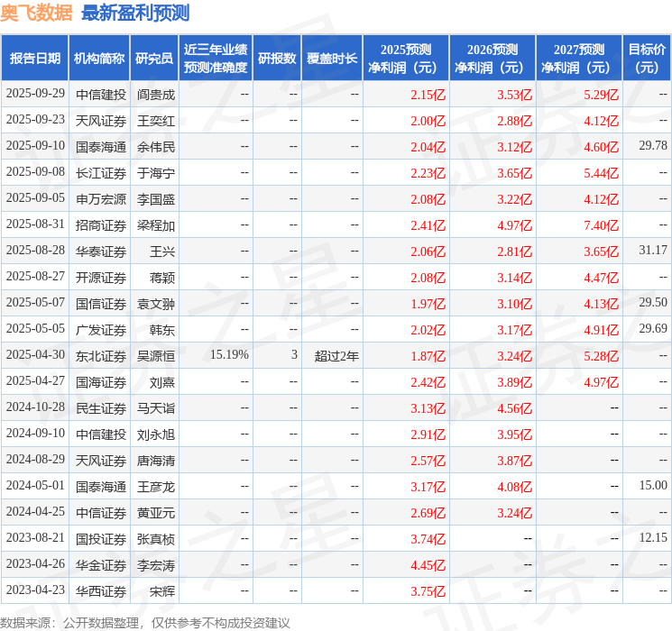
Task: Click the 15.19% accuracy value
Action: (229, 355)
